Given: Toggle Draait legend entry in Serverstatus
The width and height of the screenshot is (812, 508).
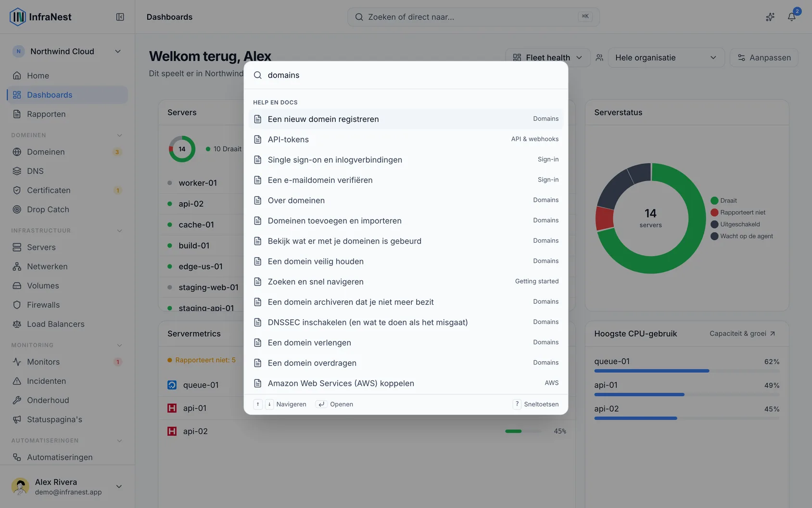Looking at the screenshot, I should click(724, 200).
